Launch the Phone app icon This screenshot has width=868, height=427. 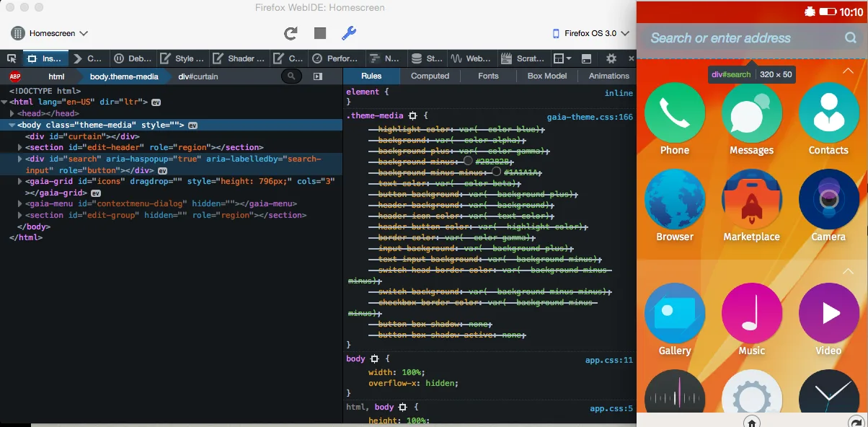tap(674, 113)
